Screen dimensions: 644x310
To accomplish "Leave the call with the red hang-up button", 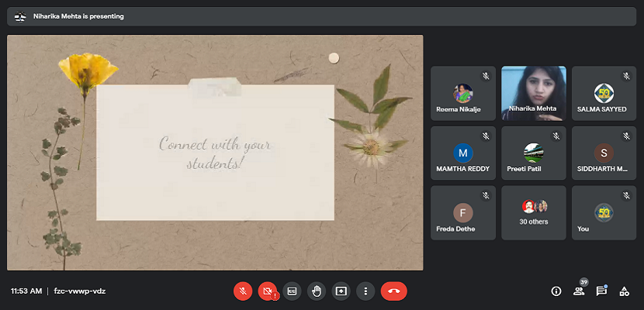I will coord(393,291).
